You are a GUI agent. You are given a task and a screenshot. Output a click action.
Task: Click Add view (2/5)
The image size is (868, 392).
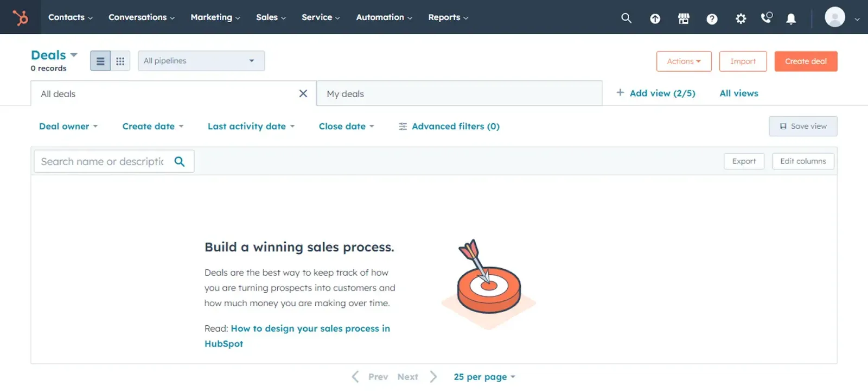point(656,93)
